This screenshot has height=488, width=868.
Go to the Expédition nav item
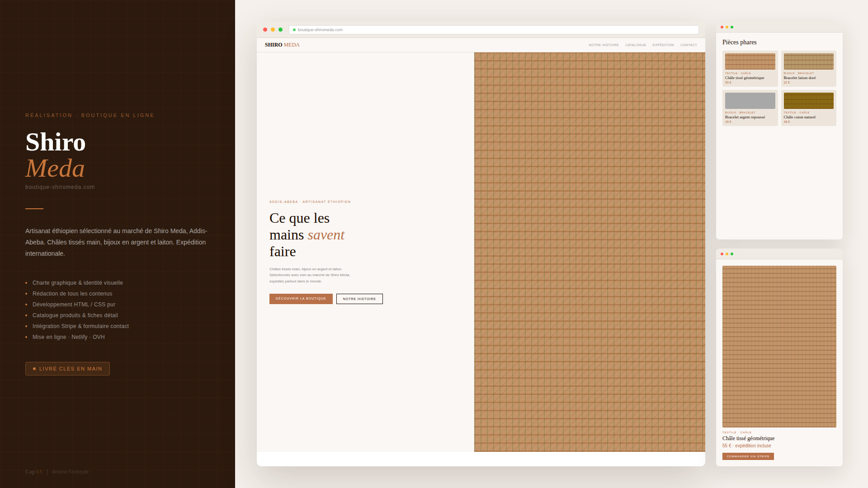pyautogui.click(x=663, y=45)
